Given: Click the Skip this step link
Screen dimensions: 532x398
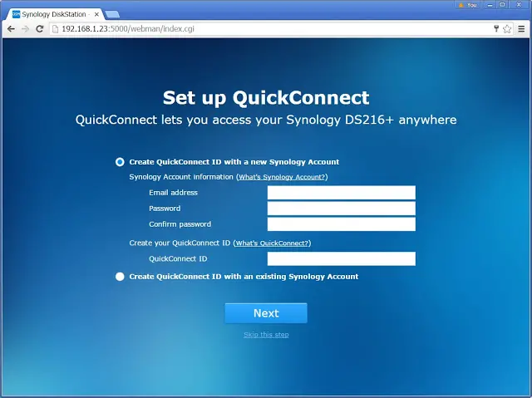Looking at the screenshot, I should click(266, 335).
